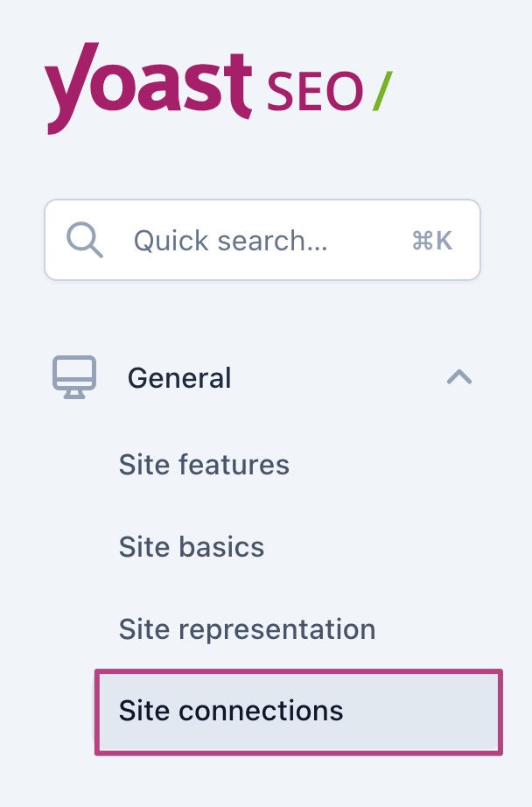This screenshot has height=807, width=532.
Task: Click the magnifying glass search icon
Action: (85, 240)
